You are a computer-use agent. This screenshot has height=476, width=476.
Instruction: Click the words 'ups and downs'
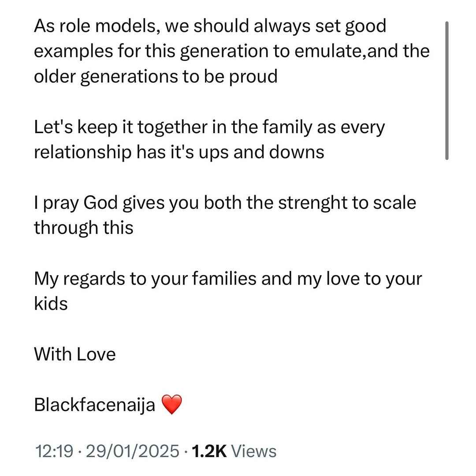[261, 152]
